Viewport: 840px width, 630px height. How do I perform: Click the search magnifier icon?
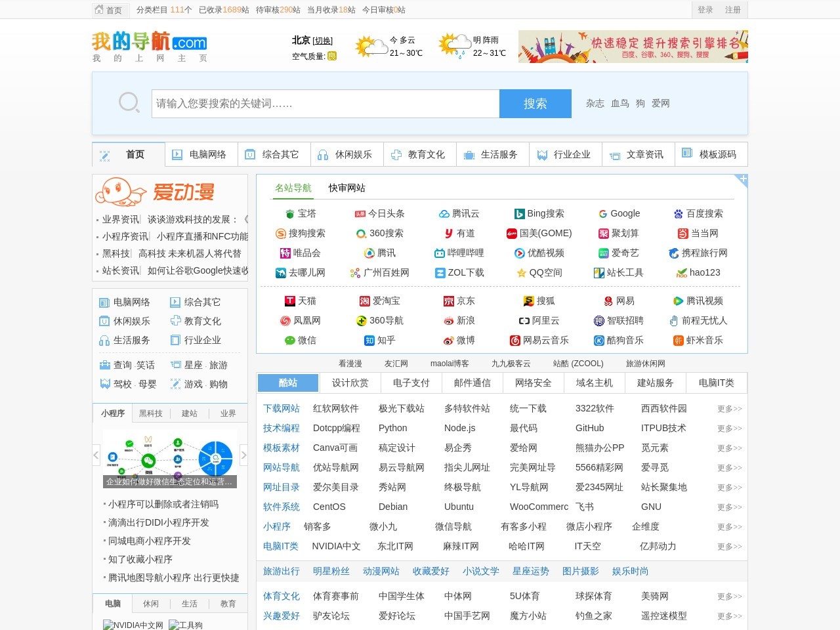[x=129, y=103]
